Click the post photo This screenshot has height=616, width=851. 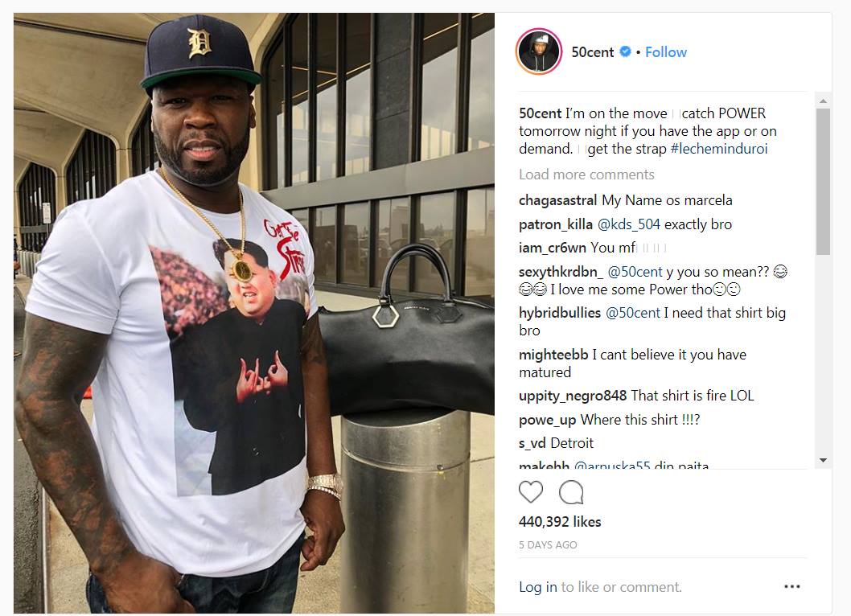coord(254,313)
